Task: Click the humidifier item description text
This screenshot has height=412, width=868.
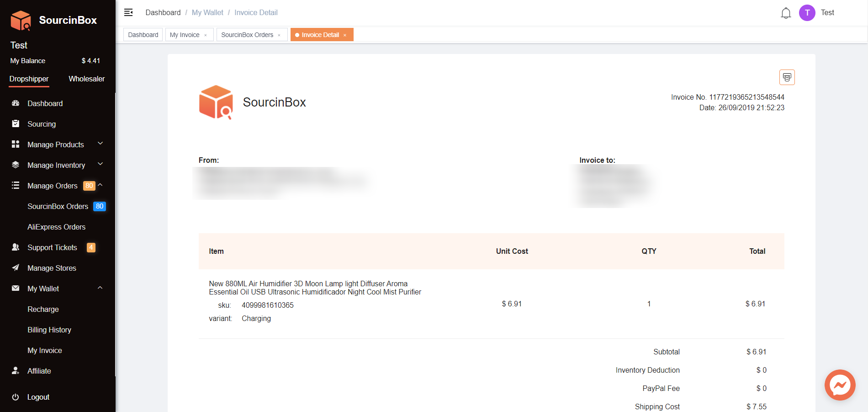Action: [x=315, y=288]
